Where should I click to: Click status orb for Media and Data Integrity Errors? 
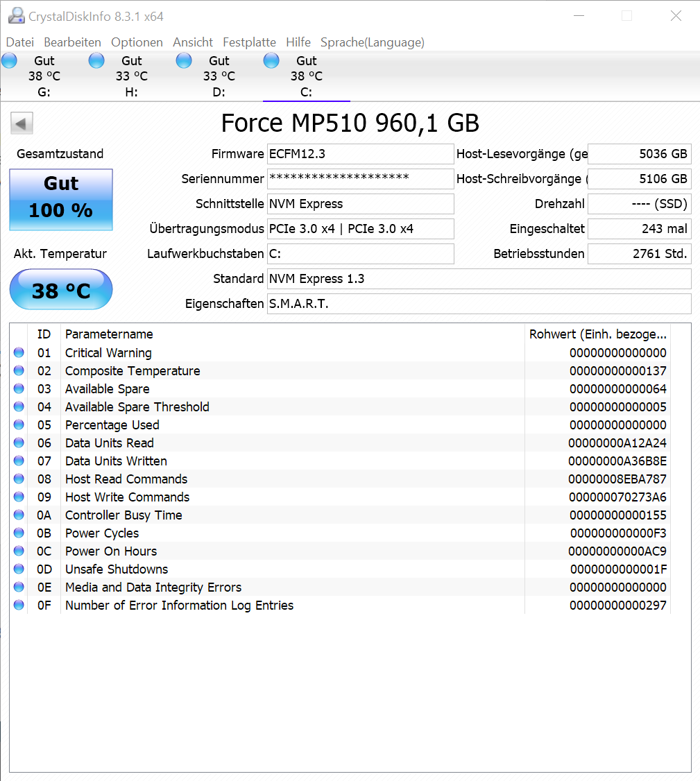pos(19,587)
